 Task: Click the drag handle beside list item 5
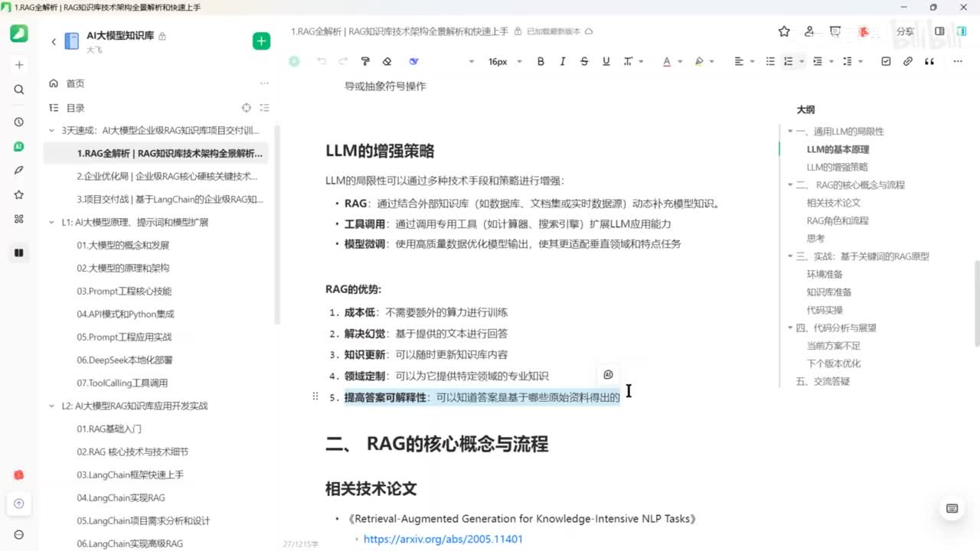click(315, 396)
